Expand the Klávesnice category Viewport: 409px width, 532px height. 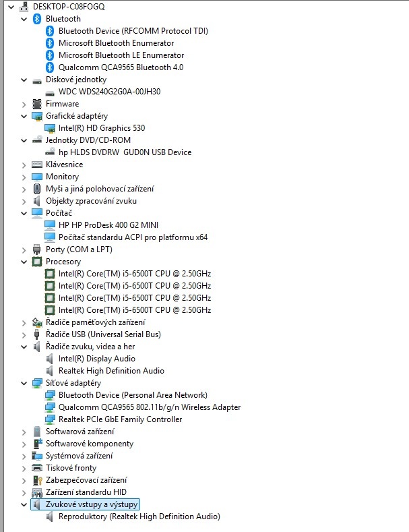point(24,165)
